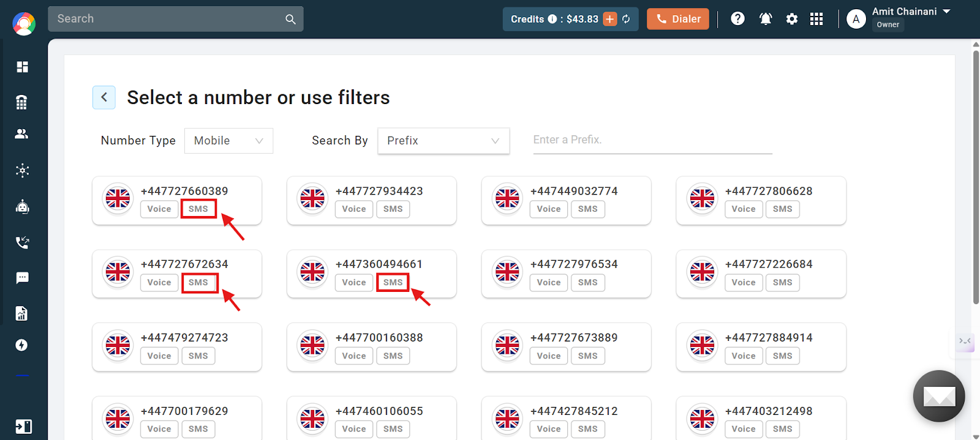Select number +447479274723
This screenshot has width=980, height=440.
coord(177,347)
